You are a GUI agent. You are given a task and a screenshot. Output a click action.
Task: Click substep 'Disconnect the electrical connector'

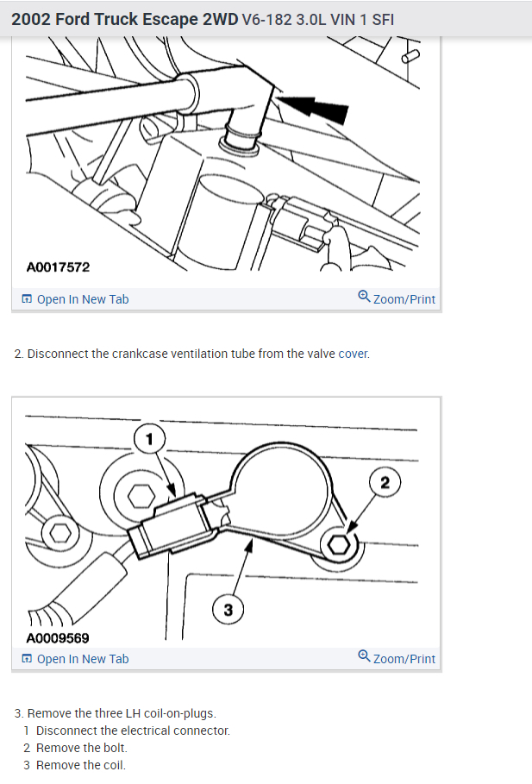133,731
